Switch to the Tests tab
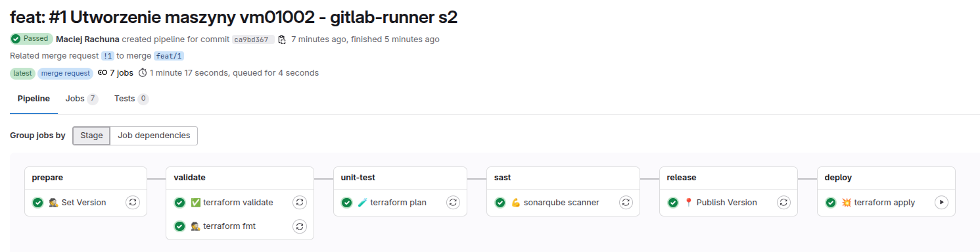This screenshot has height=252, width=980. [131, 99]
